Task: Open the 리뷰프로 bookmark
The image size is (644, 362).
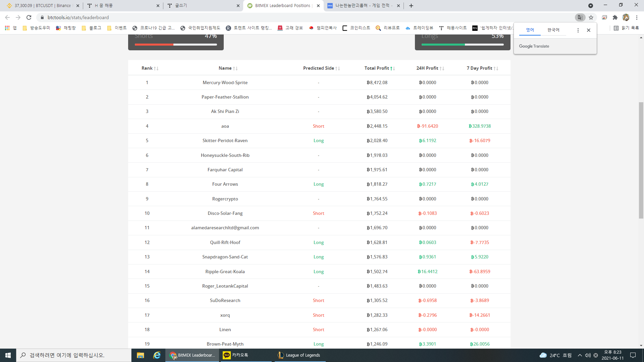Action: 387,28
